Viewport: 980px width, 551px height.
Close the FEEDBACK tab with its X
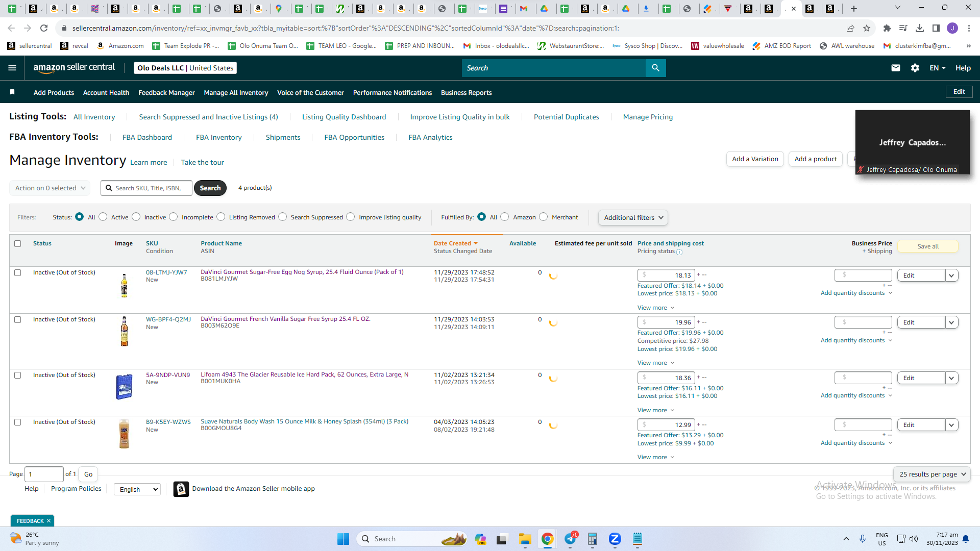(x=48, y=521)
